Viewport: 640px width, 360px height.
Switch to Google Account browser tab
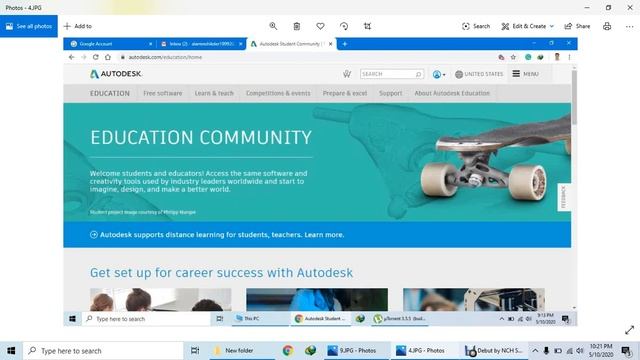pyautogui.click(x=109, y=44)
